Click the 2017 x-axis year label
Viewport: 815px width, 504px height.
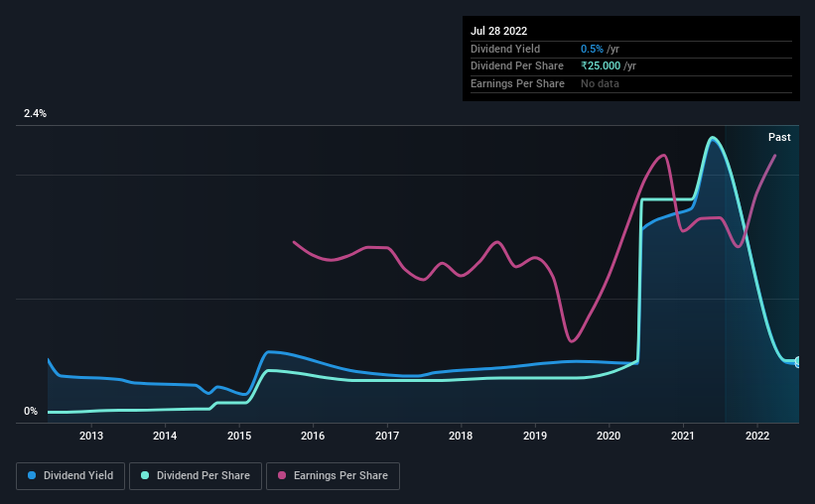tap(387, 436)
